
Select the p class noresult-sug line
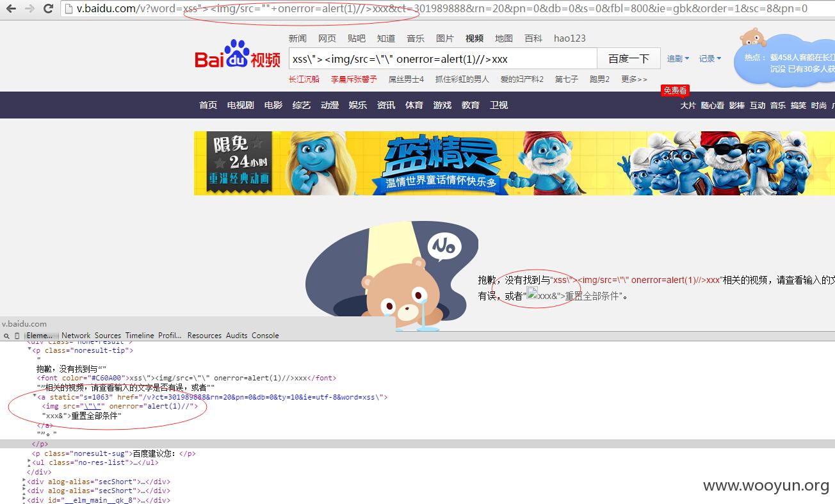pyautogui.click(x=113, y=453)
